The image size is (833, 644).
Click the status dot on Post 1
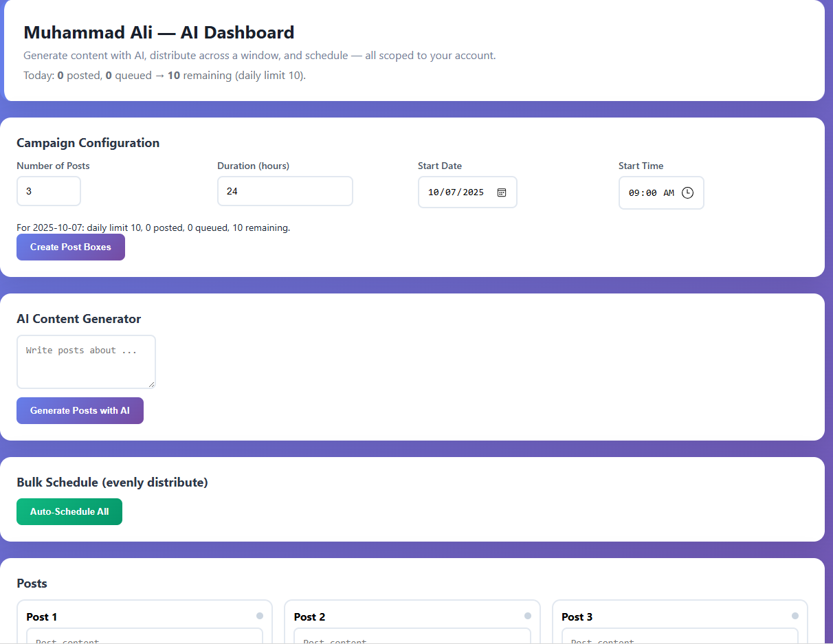260,616
